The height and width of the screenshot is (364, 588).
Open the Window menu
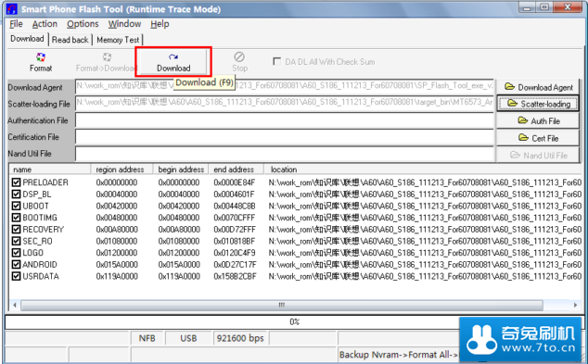(124, 24)
